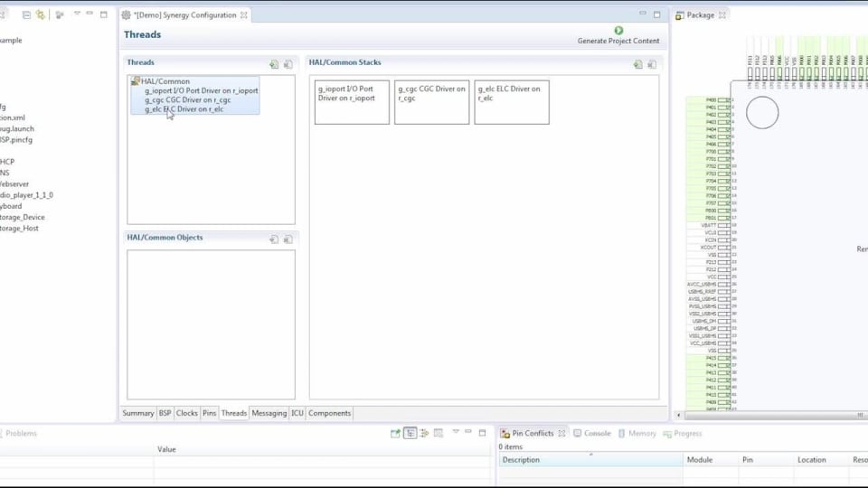Remove the selected thread in Threads panel
The height and width of the screenshot is (488, 868).
point(288,64)
